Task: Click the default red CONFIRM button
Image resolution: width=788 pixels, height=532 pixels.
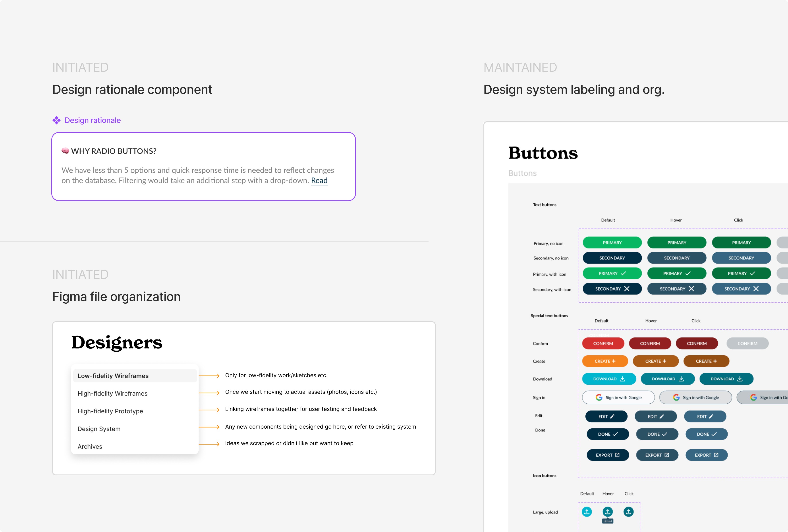Action: pos(603,343)
